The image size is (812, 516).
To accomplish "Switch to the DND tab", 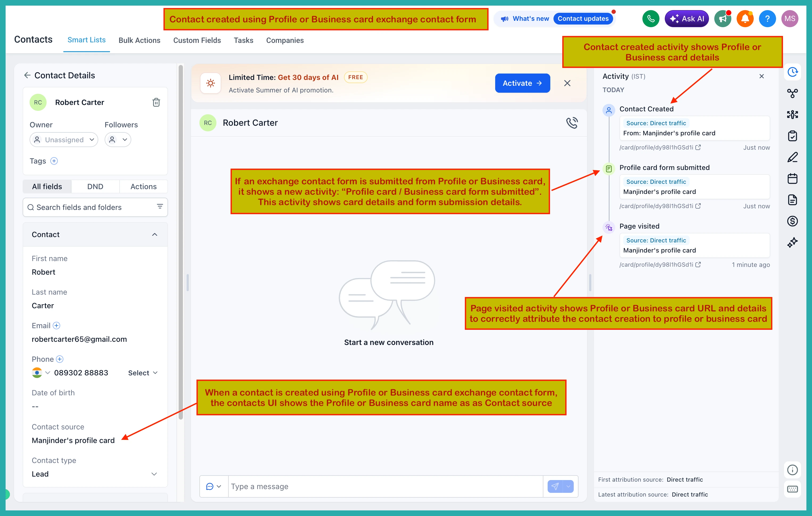I will (x=95, y=187).
